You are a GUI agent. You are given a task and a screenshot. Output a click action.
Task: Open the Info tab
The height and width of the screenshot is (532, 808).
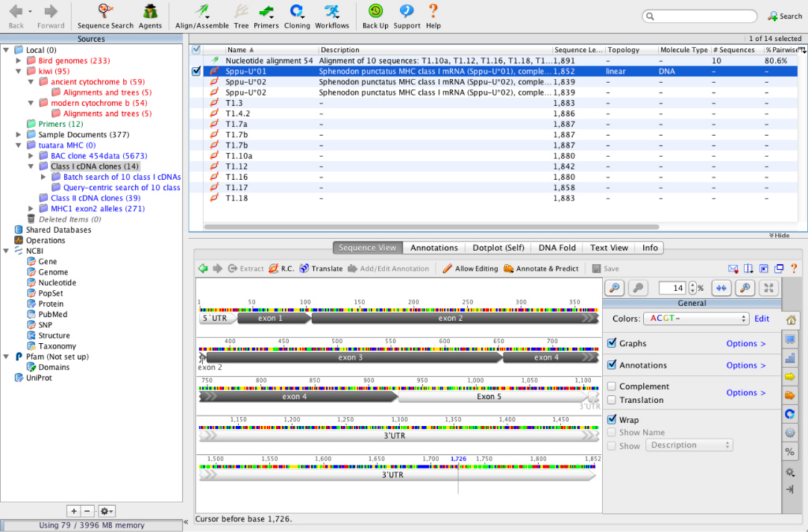(650, 248)
